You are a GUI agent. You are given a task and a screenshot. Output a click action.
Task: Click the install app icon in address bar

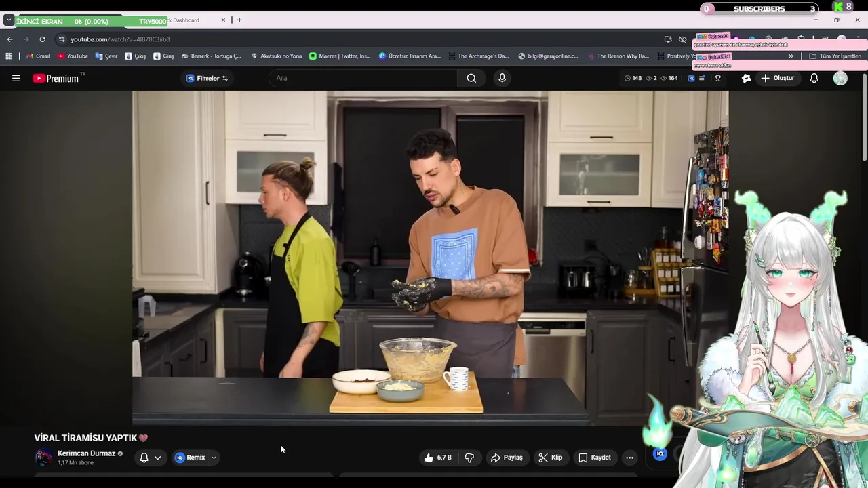click(668, 39)
